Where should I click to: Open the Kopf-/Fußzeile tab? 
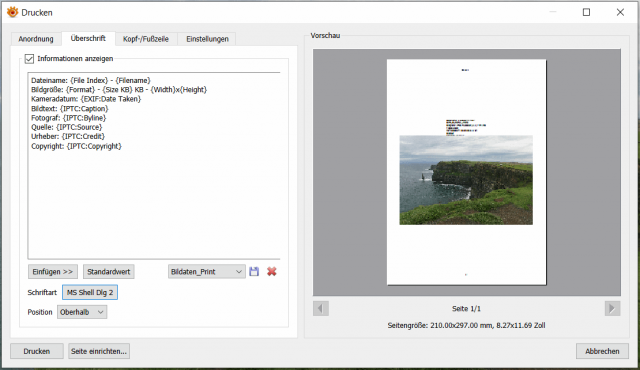point(146,39)
